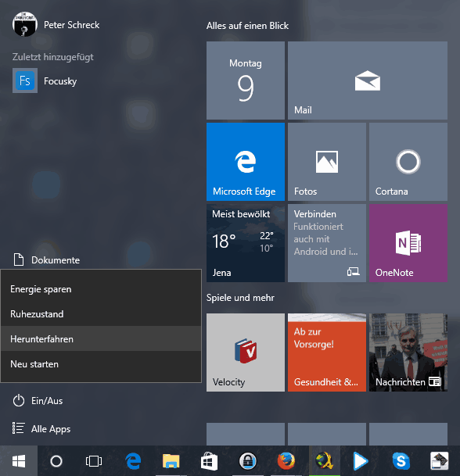Viewport: 460px width, 476px height.
Task: Open Dokumente from the Start menu
Action: (46, 259)
